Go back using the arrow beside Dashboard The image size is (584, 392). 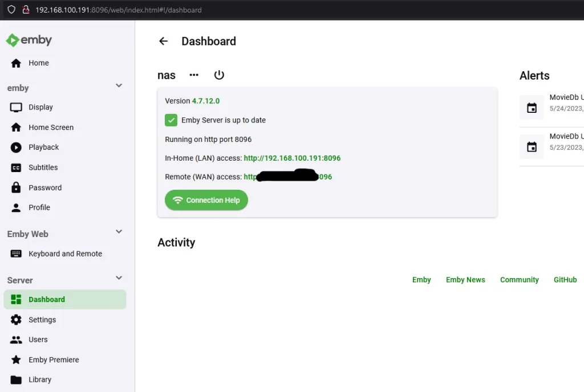(164, 41)
